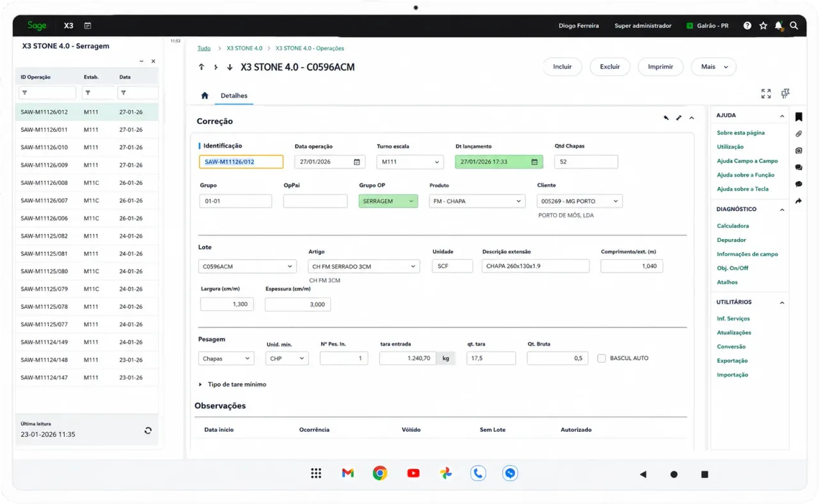Click the Qtd Chapas input field
Viewport: 819px width, 504px height.
(586, 162)
